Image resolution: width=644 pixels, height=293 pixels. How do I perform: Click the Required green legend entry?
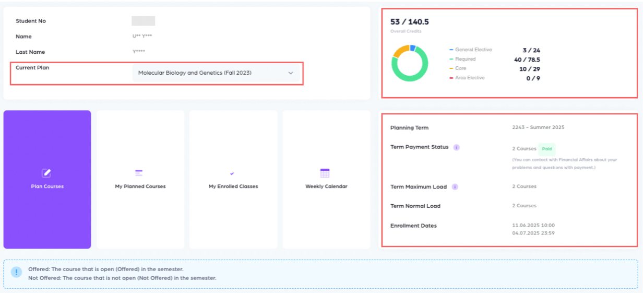pyautogui.click(x=465, y=59)
